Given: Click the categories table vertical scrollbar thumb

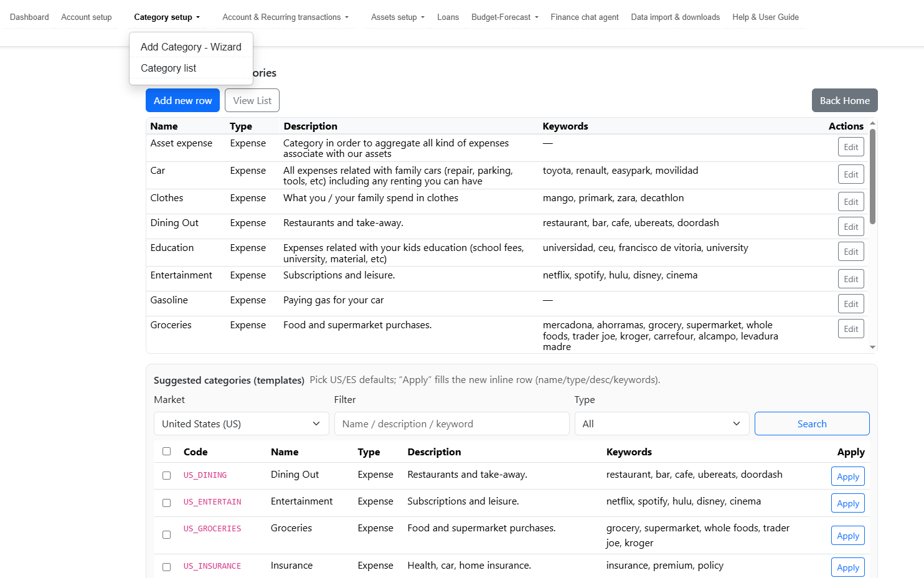Looking at the screenshot, I should [x=872, y=176].
